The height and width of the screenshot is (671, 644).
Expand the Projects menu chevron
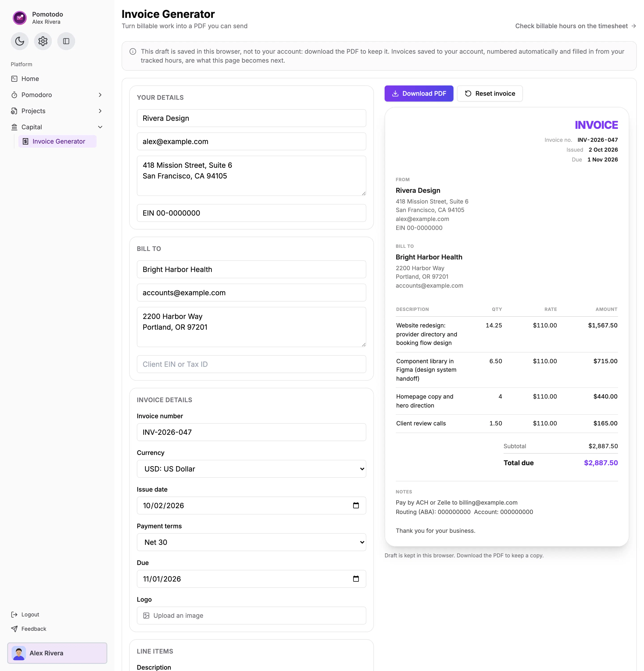[x=100, y=111]
